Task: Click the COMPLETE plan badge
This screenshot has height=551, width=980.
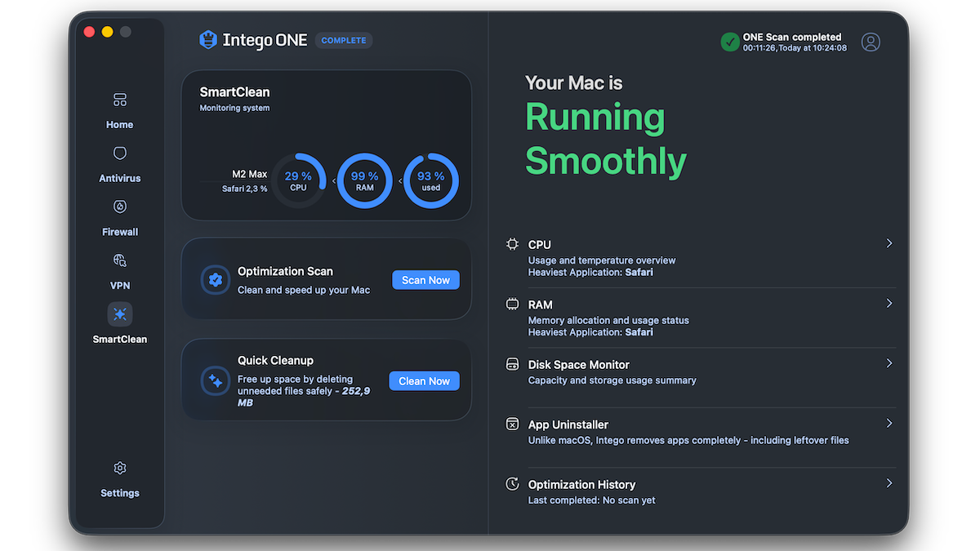Action: coord(344,40)
